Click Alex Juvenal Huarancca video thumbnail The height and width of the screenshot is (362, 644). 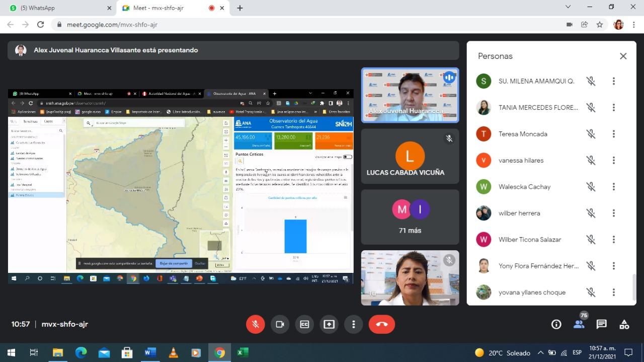pyautogui.click(x=410, y=96)
